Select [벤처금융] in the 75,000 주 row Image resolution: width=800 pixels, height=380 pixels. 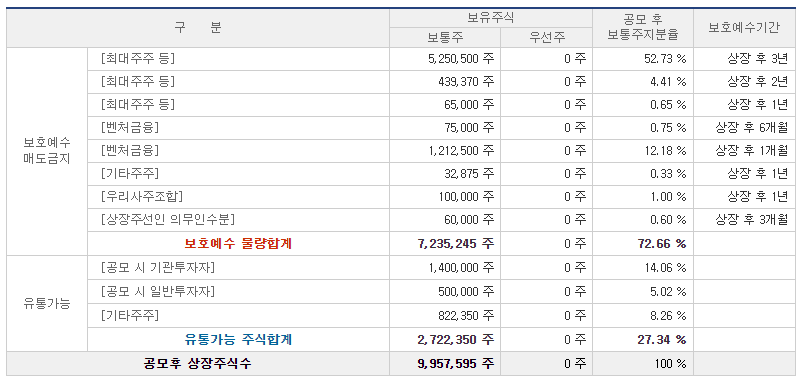click(130, 128)
